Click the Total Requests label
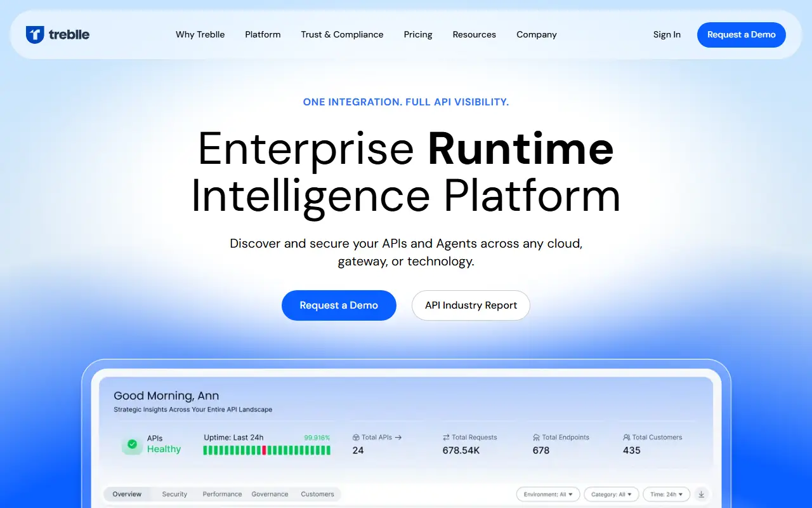The image size is (812, 508). pyautogui.click(x=475, y=438)
